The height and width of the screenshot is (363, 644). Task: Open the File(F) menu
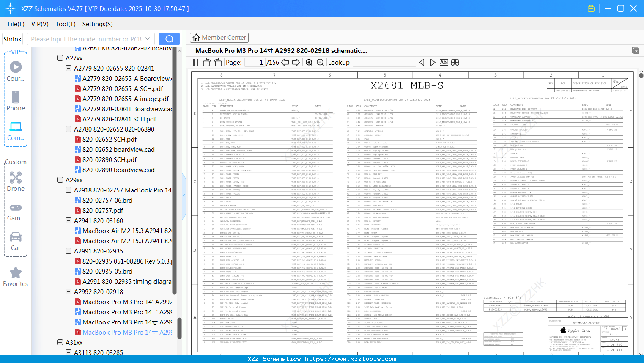tap(16, 24)
